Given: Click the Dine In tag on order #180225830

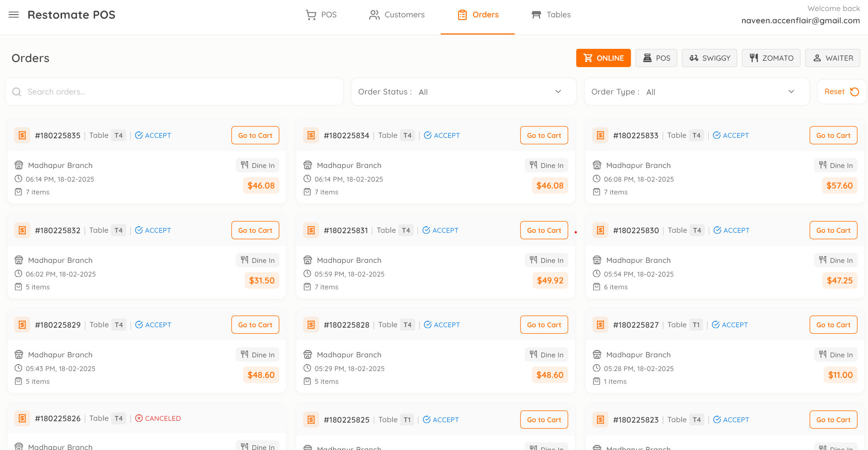Looking at the screenshot, I should tap(836, 260).
